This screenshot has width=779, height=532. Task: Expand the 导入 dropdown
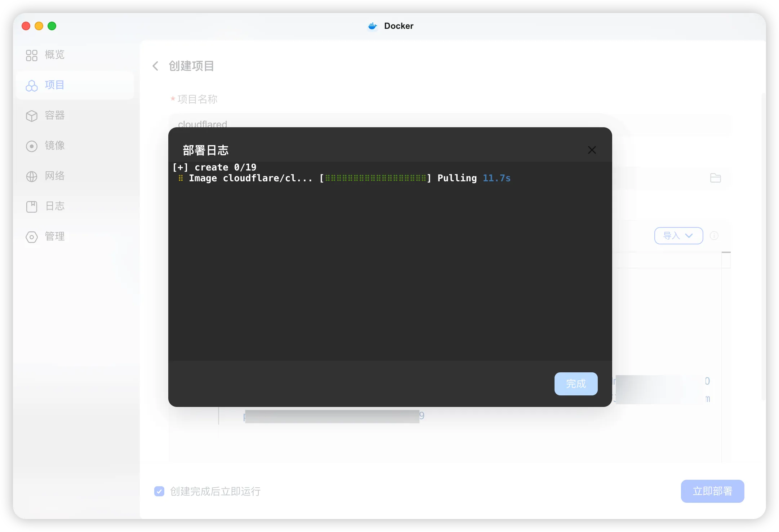click(678, 236)
